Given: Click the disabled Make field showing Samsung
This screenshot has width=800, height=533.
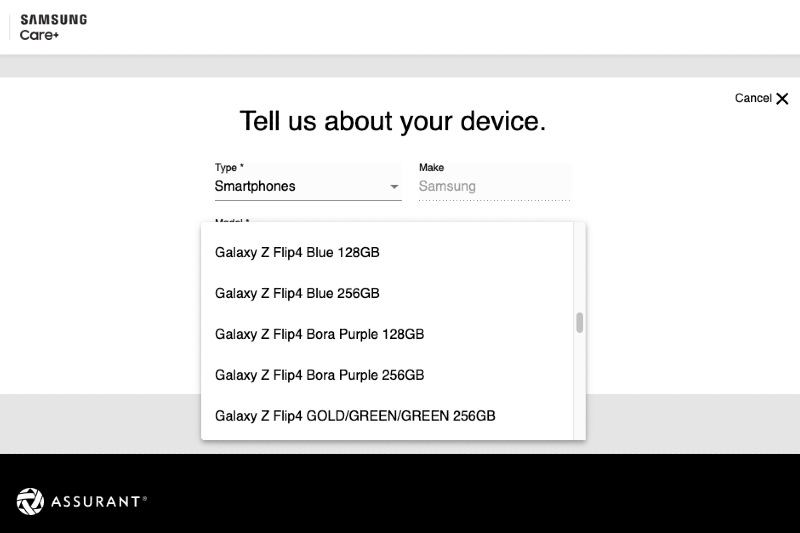Looking at the screenshot, I should (x=493, y=186).
